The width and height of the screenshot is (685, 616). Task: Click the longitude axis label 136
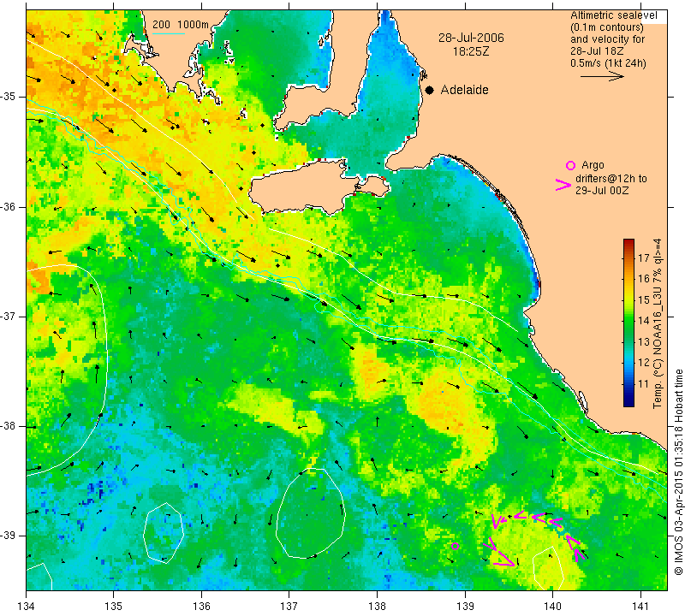pos(201,607)
